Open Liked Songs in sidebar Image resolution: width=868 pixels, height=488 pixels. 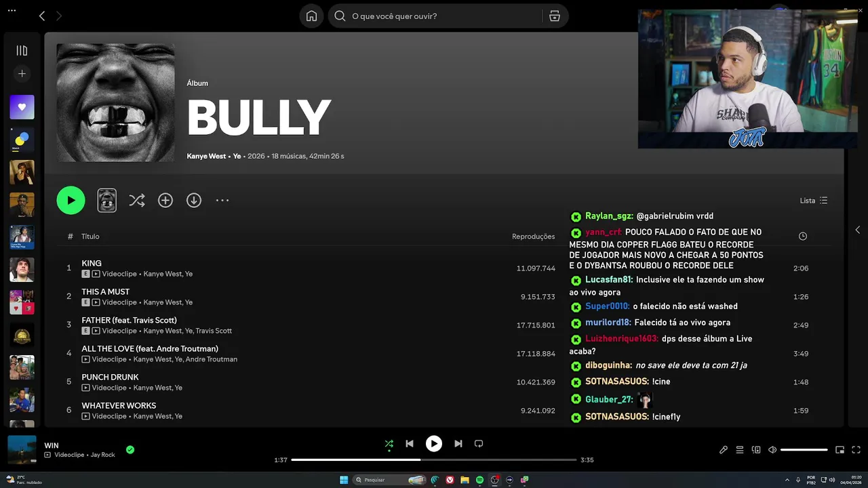pos(22,107)
